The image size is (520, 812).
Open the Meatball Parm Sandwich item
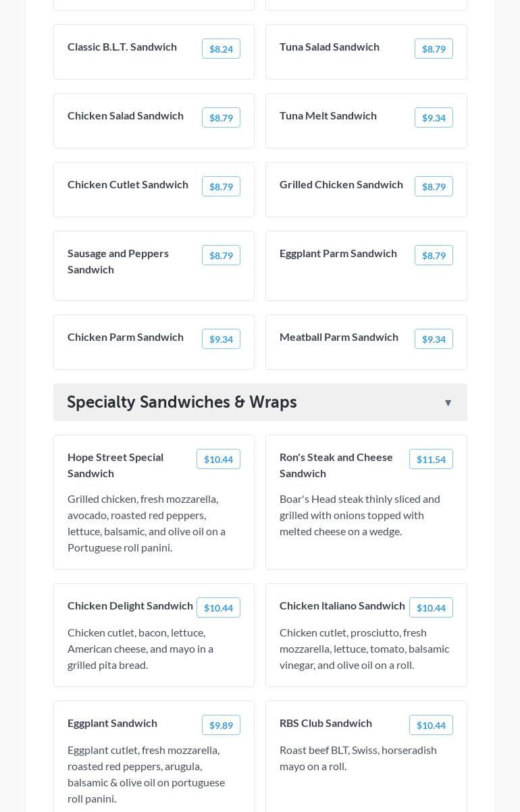tap(338, 337)
